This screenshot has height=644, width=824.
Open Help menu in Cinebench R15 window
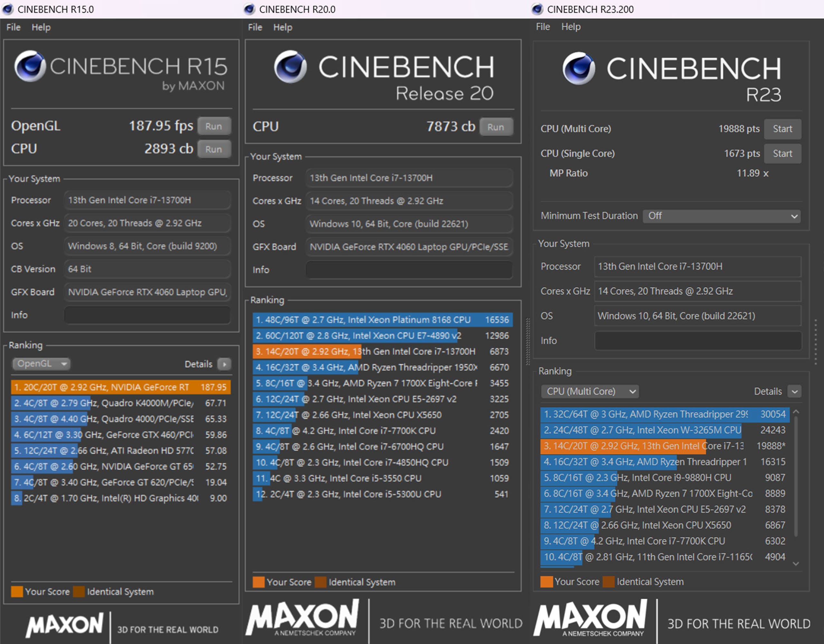tap(41, 27)
